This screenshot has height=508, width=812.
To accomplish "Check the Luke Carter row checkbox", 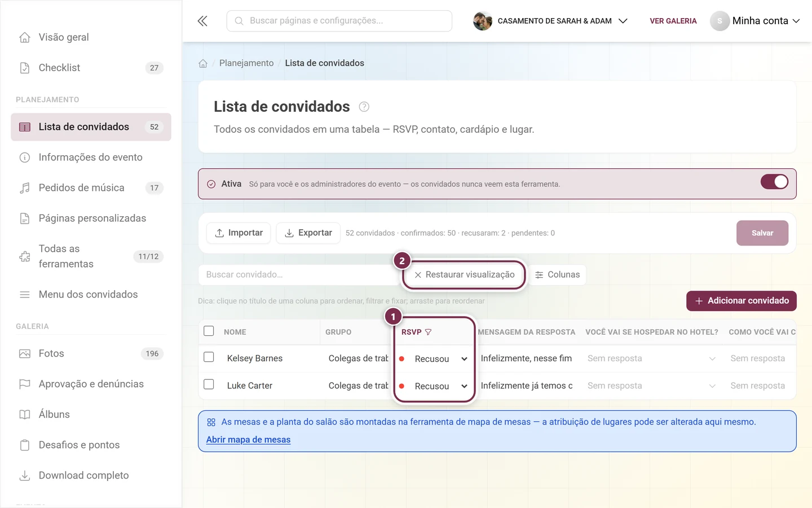I will click(x=209, y=384).
